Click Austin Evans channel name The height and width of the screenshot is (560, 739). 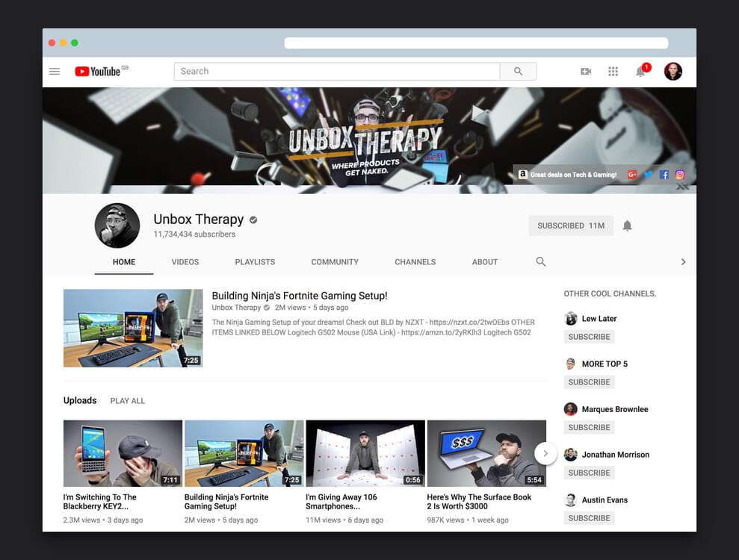tap(605, 500)
